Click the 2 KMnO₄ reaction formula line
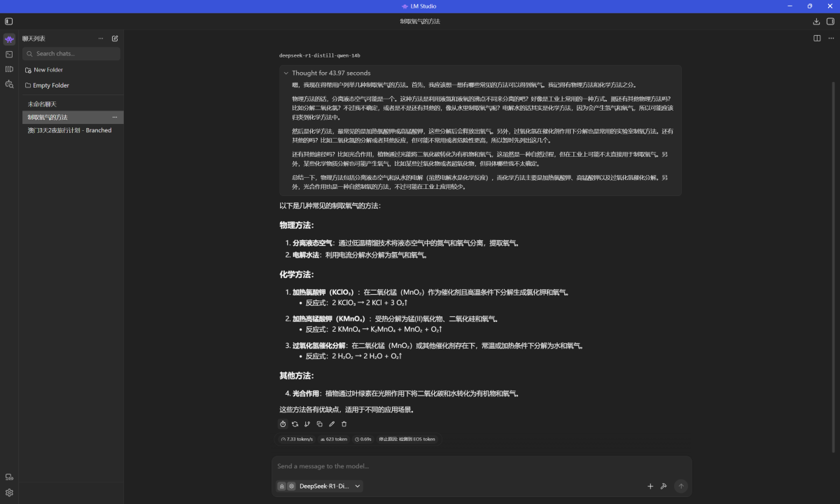This screenshot has height=504, width=840. tap(374, 329)
